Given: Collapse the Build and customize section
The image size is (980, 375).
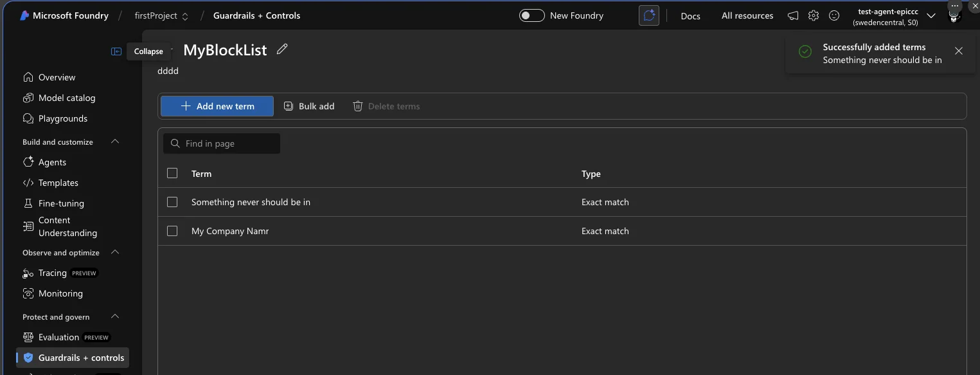Looking at the screenshot, I should [x=115, y=142].
